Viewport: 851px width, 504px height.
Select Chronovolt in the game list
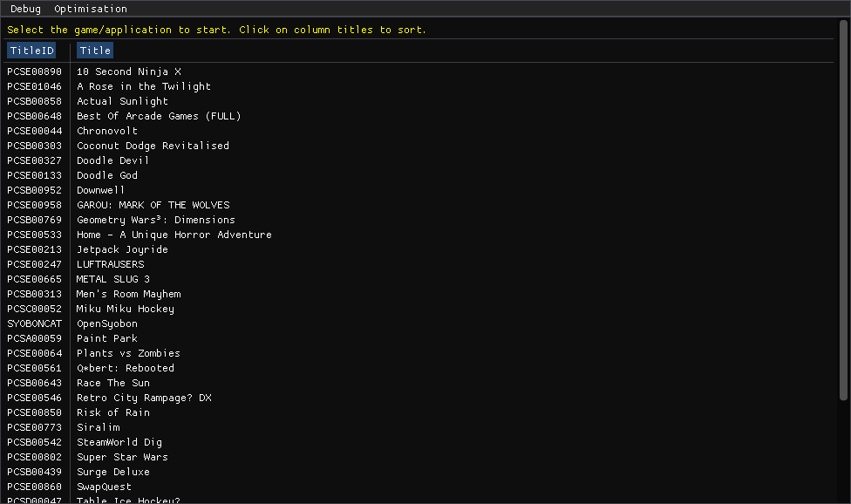click(x=107, y=131)
